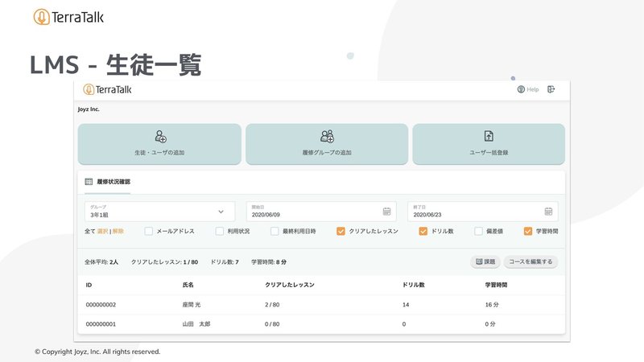644x362 pixels.
Task: Uncheck the 学習時間 checkbox
Action: 528,231
